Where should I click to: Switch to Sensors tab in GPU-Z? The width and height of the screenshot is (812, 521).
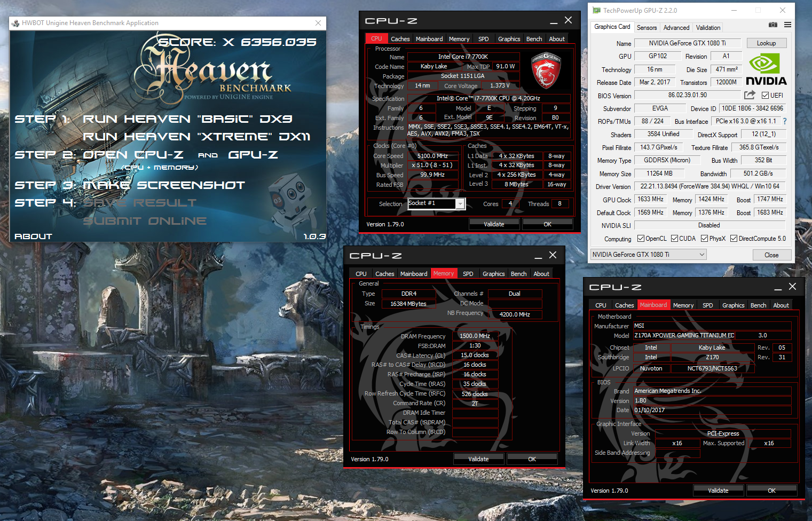pos(647,28)
